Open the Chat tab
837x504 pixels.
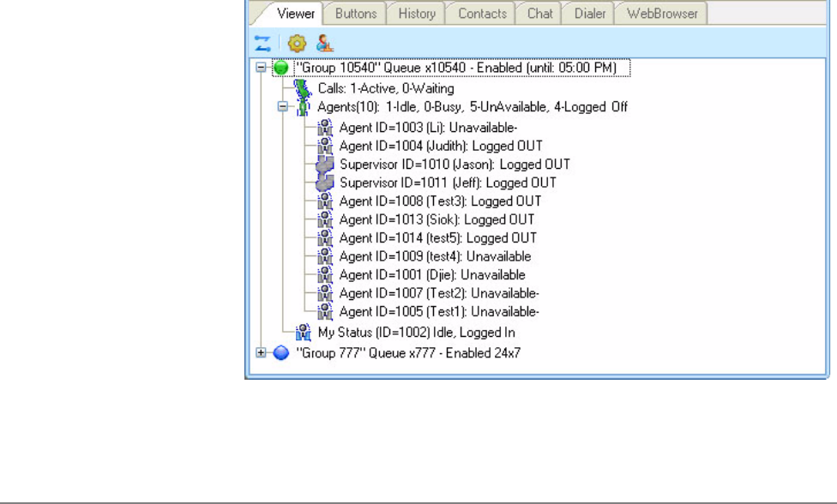point(539,14)
